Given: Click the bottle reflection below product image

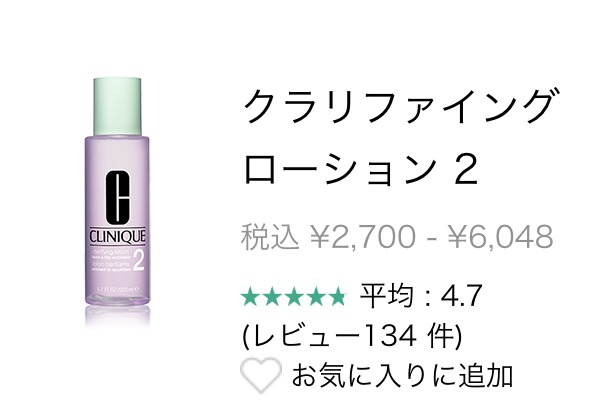Looking at the screenshot, I should tap(117, 316).
